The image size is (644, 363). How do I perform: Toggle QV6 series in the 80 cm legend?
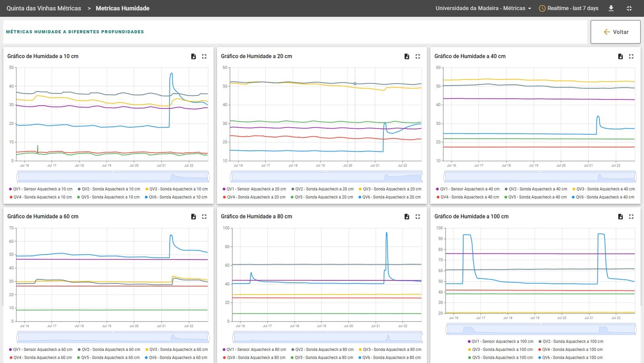(x=390, y=357)
